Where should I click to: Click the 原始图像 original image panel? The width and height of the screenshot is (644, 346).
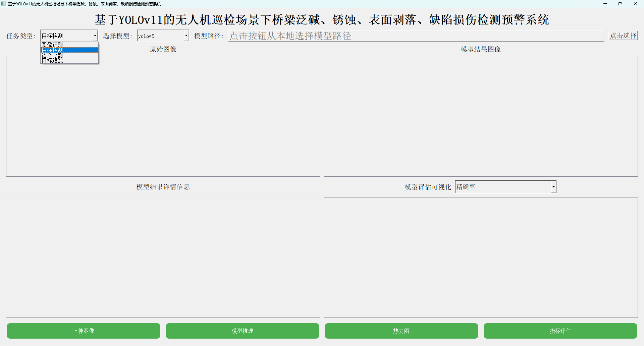(x=163, y=116)
